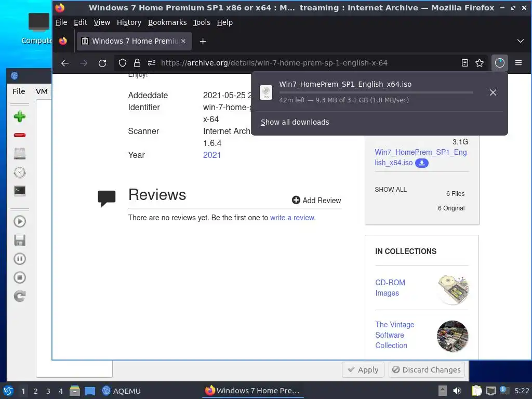The width and height of the screenshot is (532, 399).
Task: Open clipboard manager tray icon
Action: 476,391
